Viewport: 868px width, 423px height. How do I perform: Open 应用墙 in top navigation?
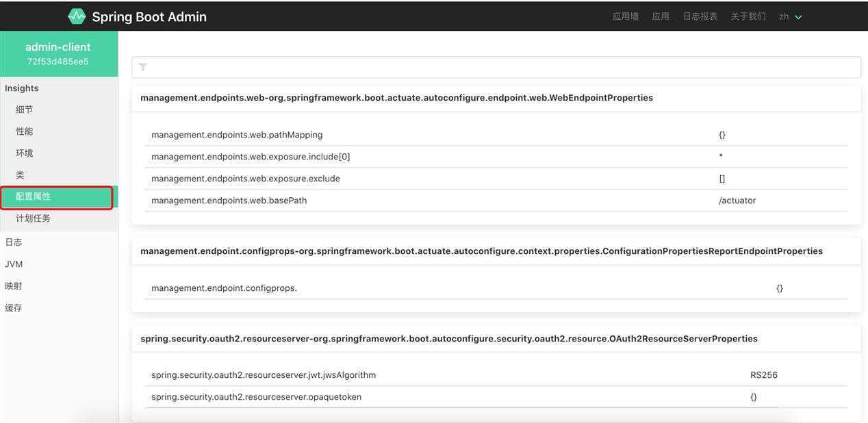coord(625,16)
